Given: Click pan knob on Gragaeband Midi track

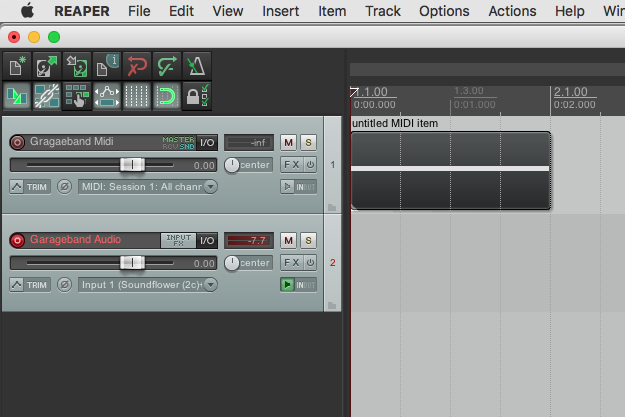Looking at the screenshot, I should (x=232, y=165).
